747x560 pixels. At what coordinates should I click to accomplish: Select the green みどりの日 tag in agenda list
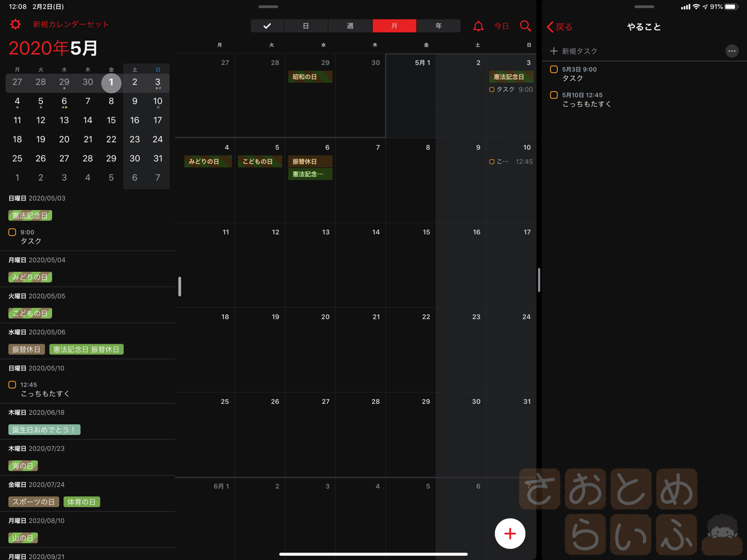(30, 277)
